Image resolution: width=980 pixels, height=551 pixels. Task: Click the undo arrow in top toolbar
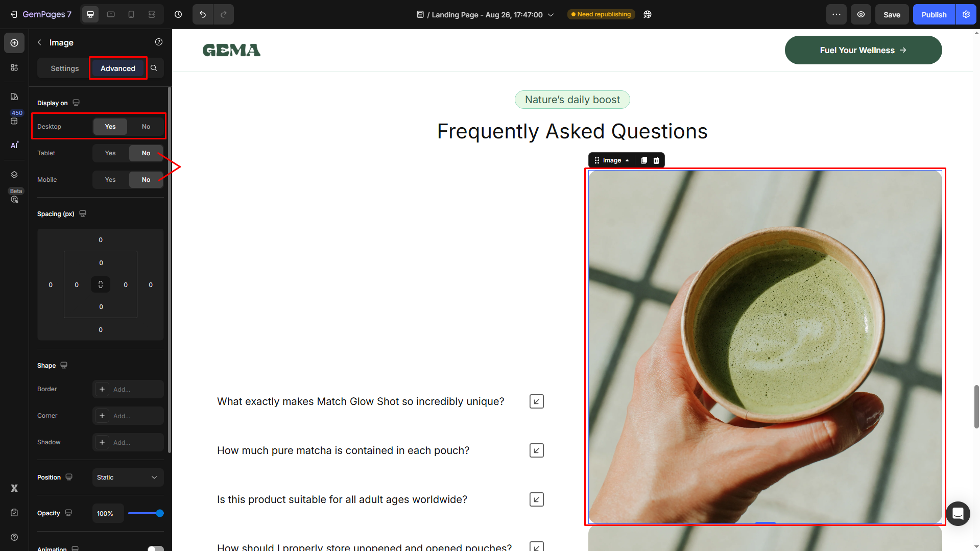click(x=203, y=14)
